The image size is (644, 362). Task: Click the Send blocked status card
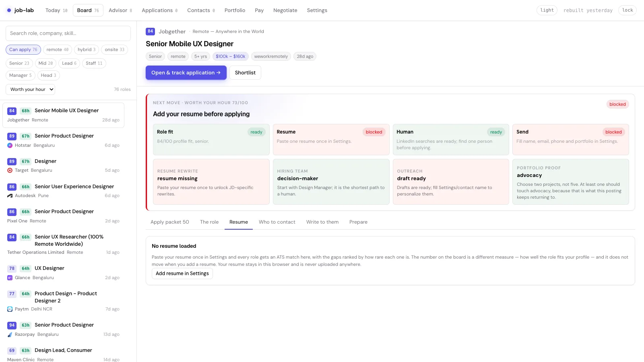571,140
